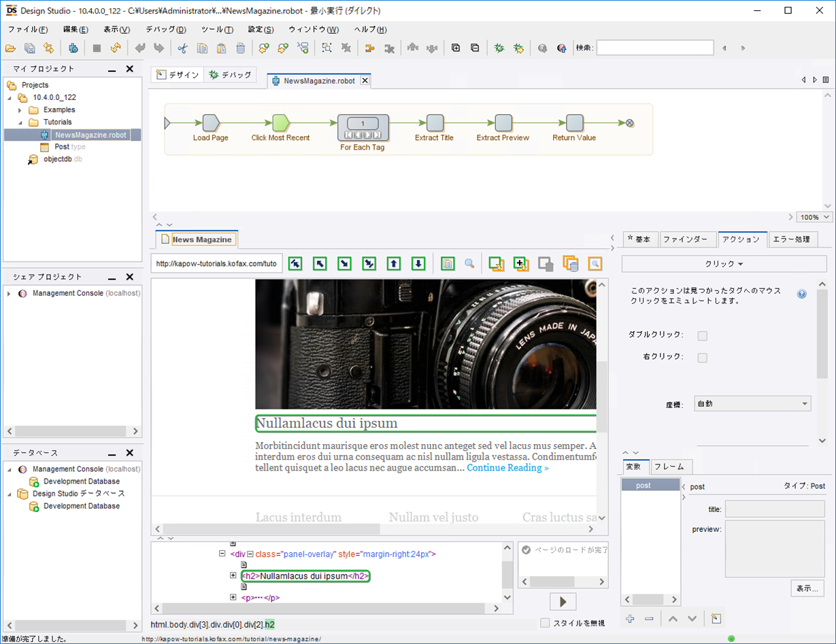Click the open folder icon in the toolbar
Viewport: 836px width, 644px height.
(10, 48)
